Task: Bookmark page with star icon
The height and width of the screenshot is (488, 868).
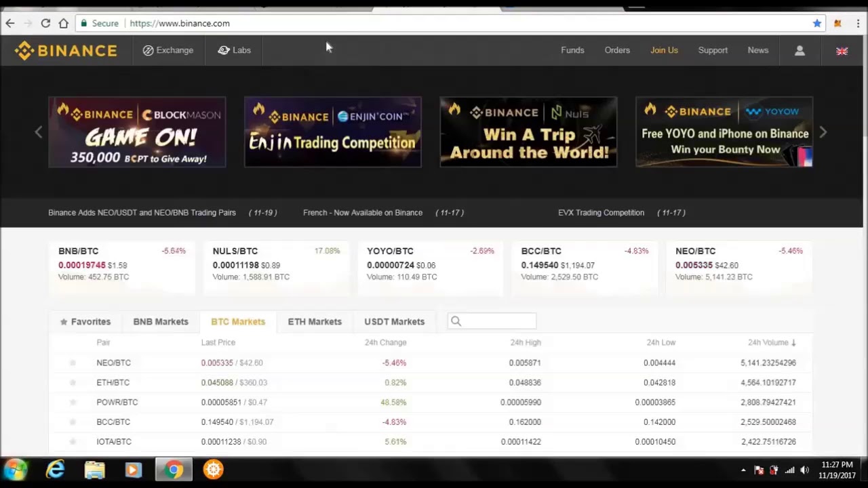Action: (x=817, y=23)
